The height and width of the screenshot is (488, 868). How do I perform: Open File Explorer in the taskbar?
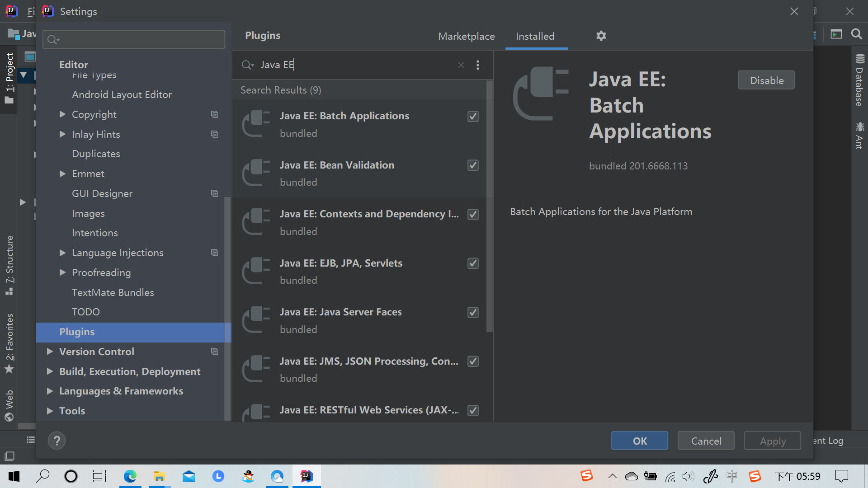click(159, 476)
